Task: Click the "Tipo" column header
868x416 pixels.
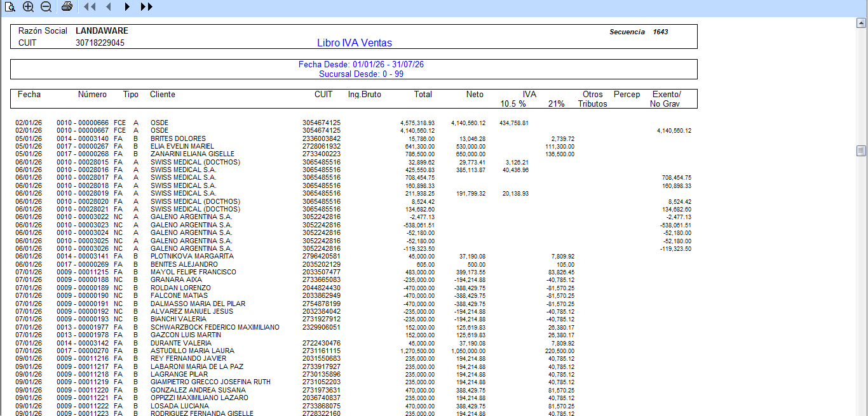Action: pyautogui.click(x=131, y=95)
